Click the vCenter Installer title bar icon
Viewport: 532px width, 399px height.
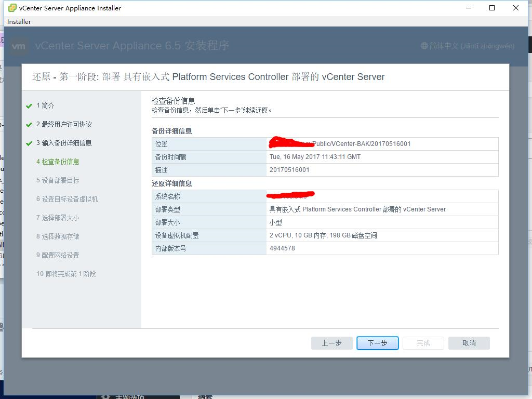[12, 8]
